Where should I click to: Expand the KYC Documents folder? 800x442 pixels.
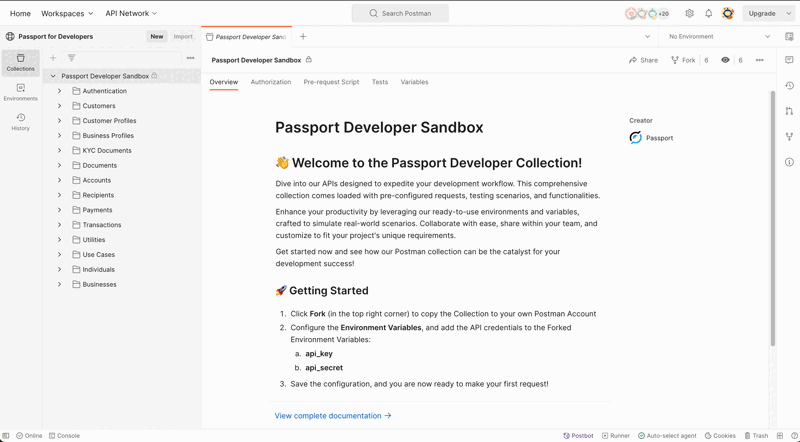[59, 151]
